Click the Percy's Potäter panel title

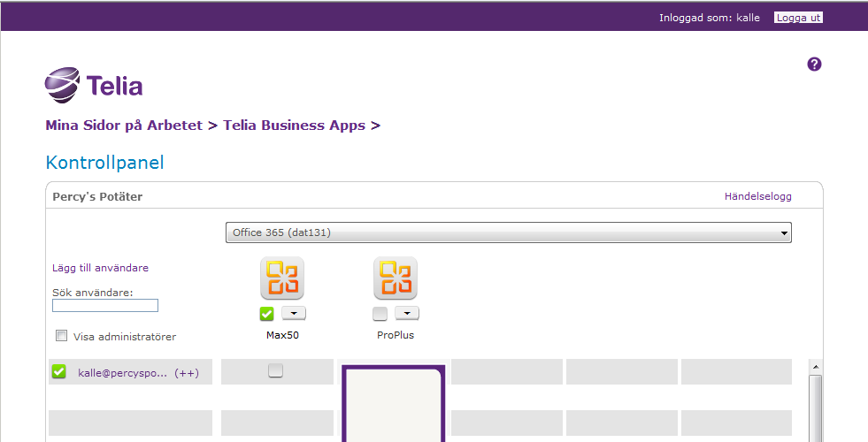click(97, 197)
